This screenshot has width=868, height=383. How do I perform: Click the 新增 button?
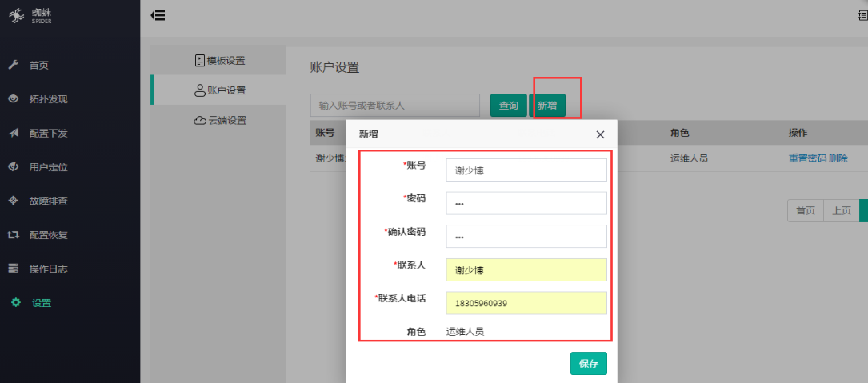547,106
